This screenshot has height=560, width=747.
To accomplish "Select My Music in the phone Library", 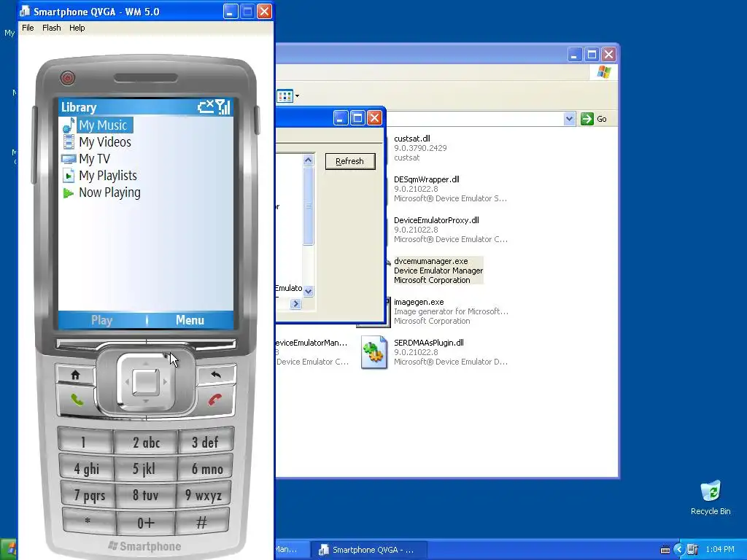I will (x=104, y=125).
